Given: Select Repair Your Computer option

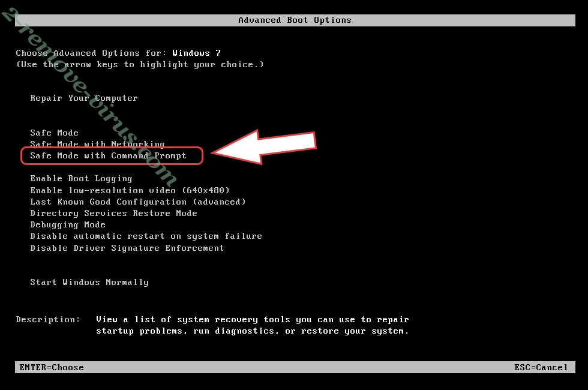Looking at the screenshot, I should [84, 98].
